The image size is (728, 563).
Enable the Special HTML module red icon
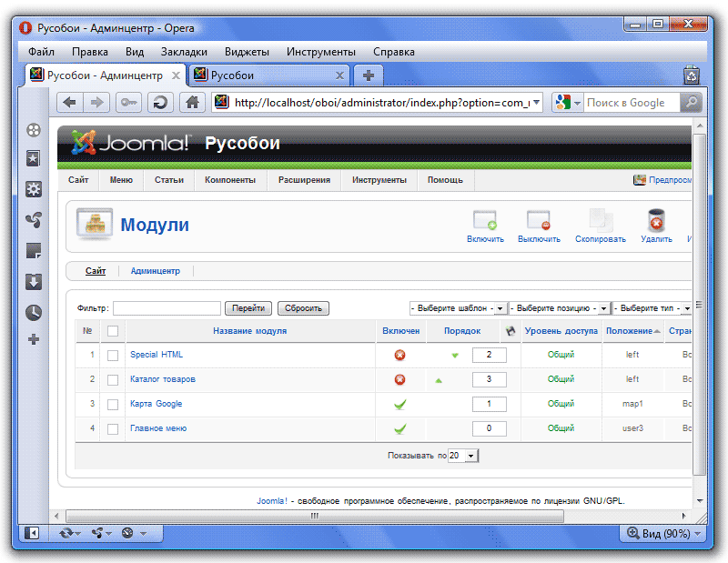point(399,355)
